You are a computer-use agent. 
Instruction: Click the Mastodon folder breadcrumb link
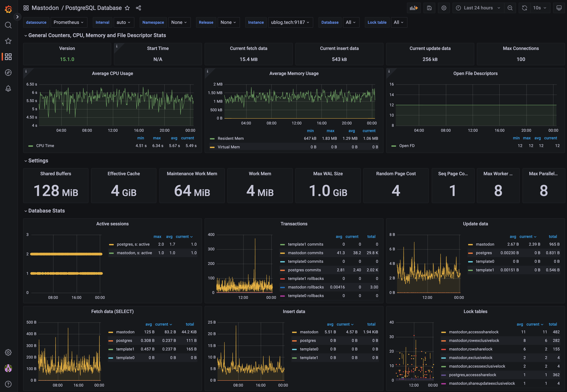(x=45, y=8)
